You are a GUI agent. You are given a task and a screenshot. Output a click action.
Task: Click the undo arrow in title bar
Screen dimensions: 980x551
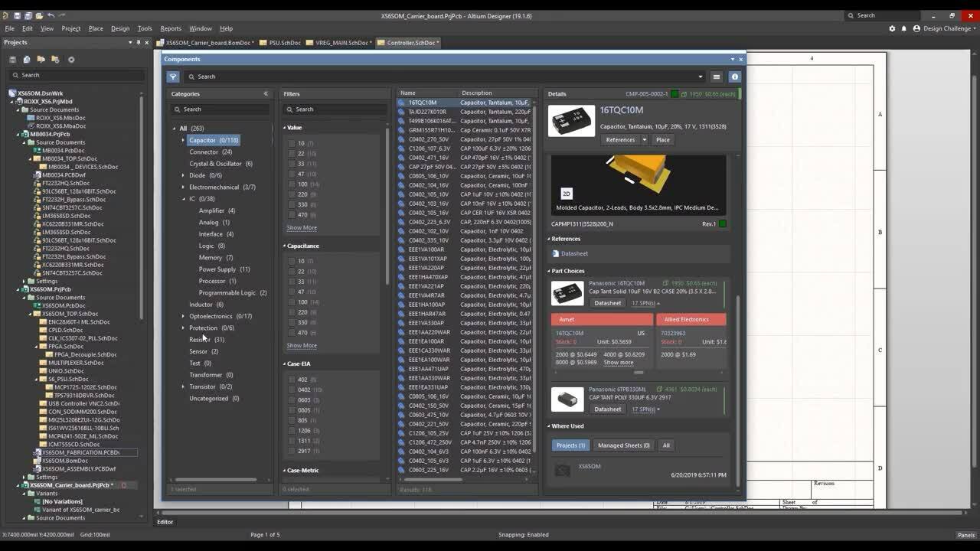pyautogui.click(x=51, y=15)
